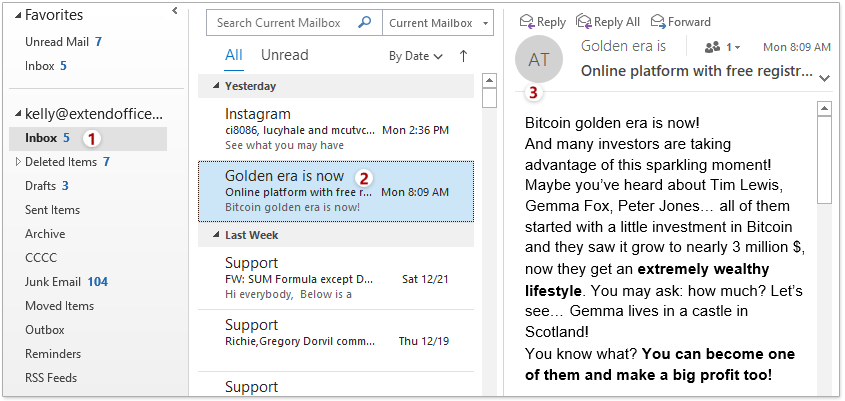Open the Drafts folder
The height and width of the screenshot is (401, 845).
pos(46,186)
